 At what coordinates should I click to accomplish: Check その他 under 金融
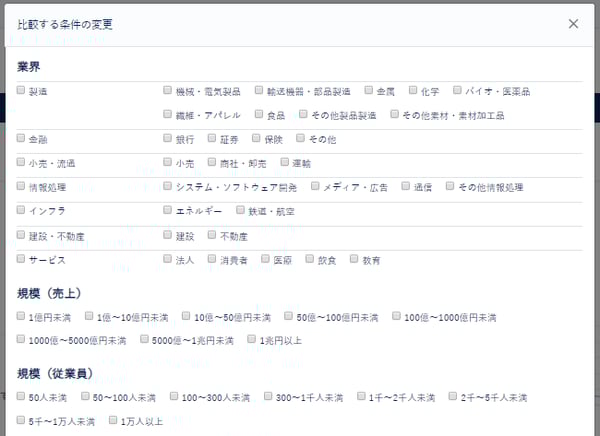coord(300,138)
